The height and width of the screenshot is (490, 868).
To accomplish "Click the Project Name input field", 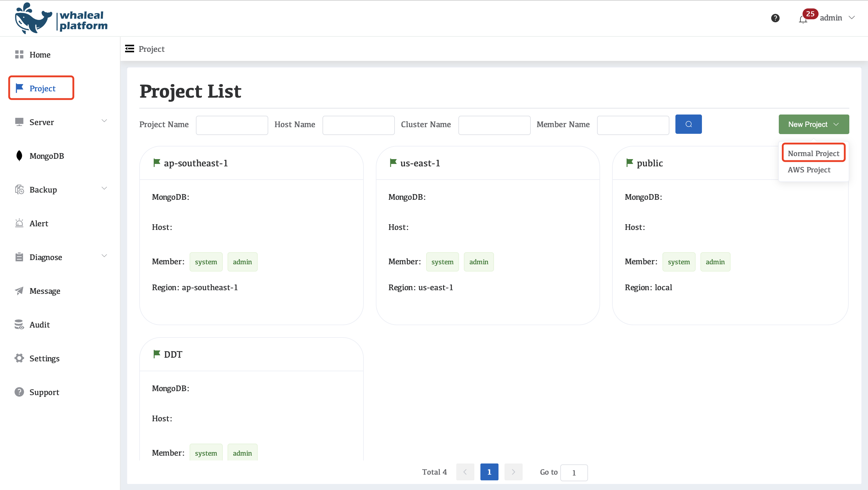I will tap(231, 125).
